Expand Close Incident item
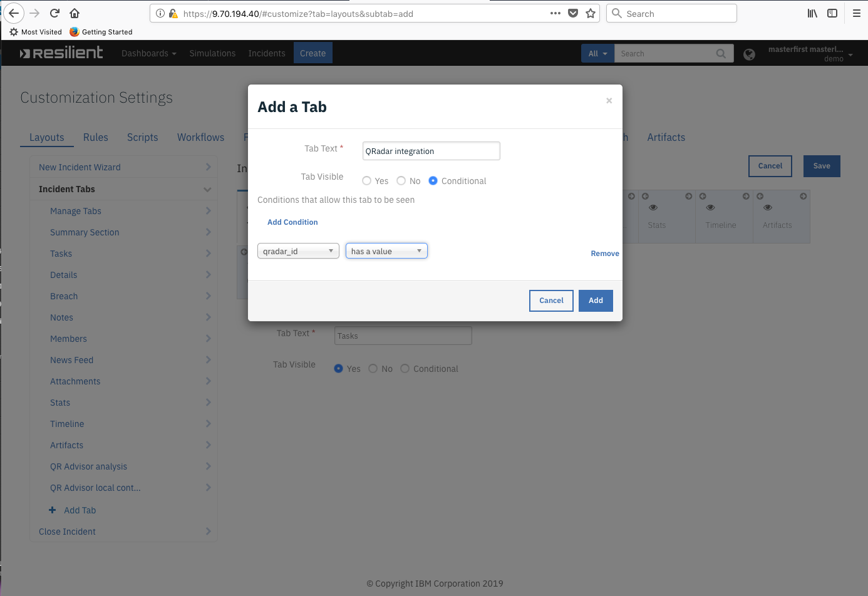Screen dimensions: 868x596 208,532
